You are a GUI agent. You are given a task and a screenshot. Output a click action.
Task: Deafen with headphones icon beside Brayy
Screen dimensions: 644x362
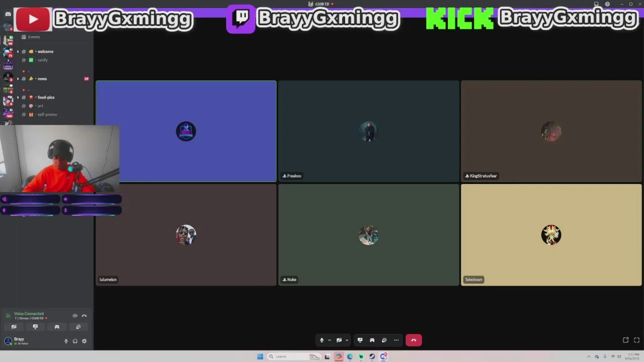point(75,341)
